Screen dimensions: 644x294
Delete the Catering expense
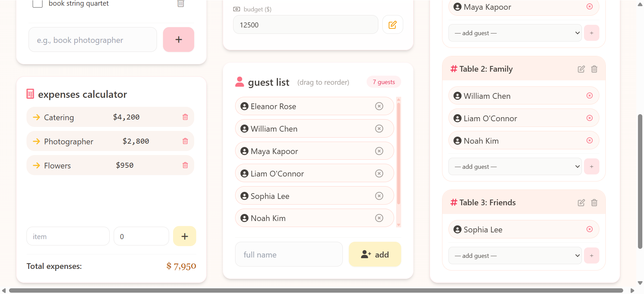point(185,117)
